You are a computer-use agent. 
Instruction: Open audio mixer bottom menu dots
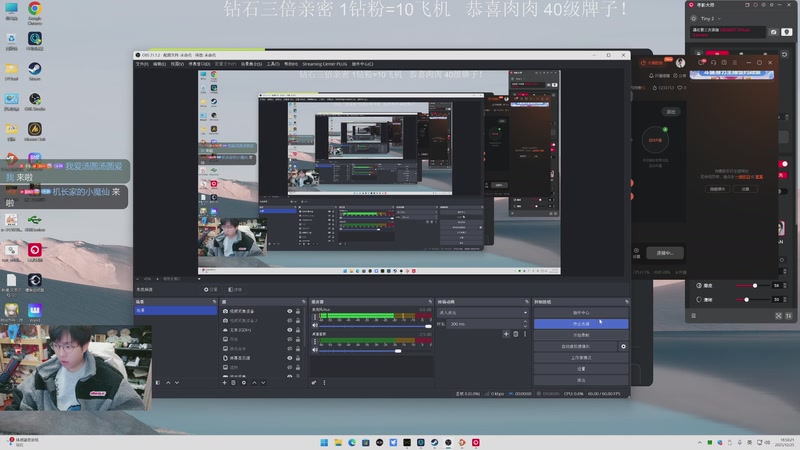coord(324,383)
